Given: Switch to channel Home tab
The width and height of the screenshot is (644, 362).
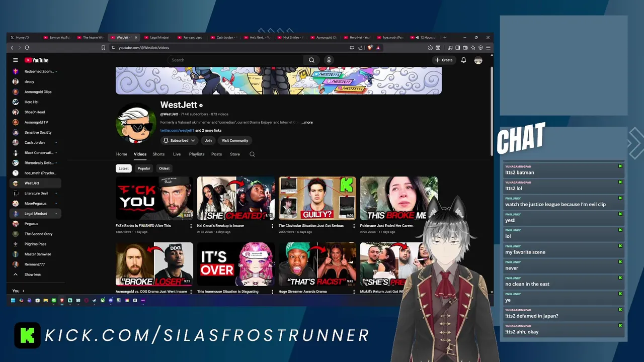Looking at the screenshot, I should [x=122, y=154].
